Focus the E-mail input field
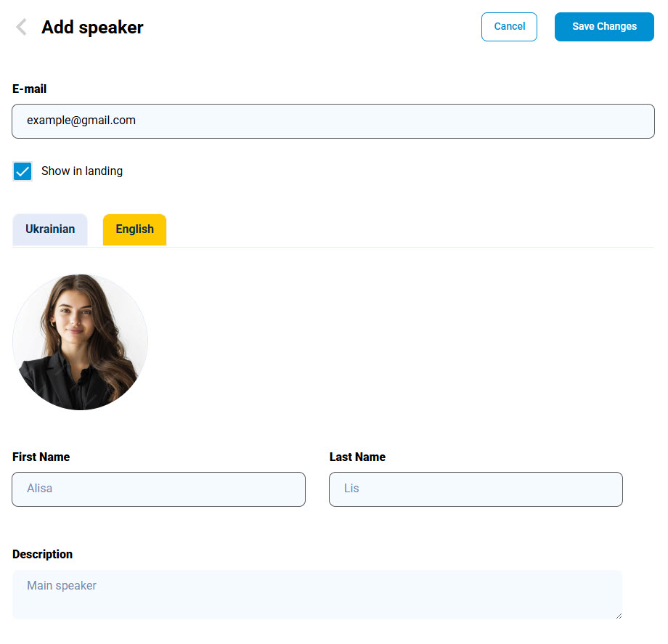 [x=334, y=121]
